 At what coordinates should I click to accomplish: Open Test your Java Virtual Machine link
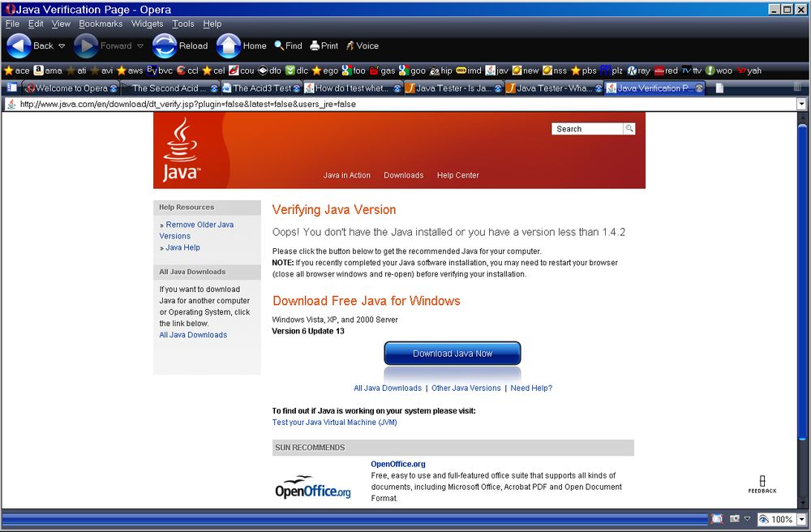(334, 423)
